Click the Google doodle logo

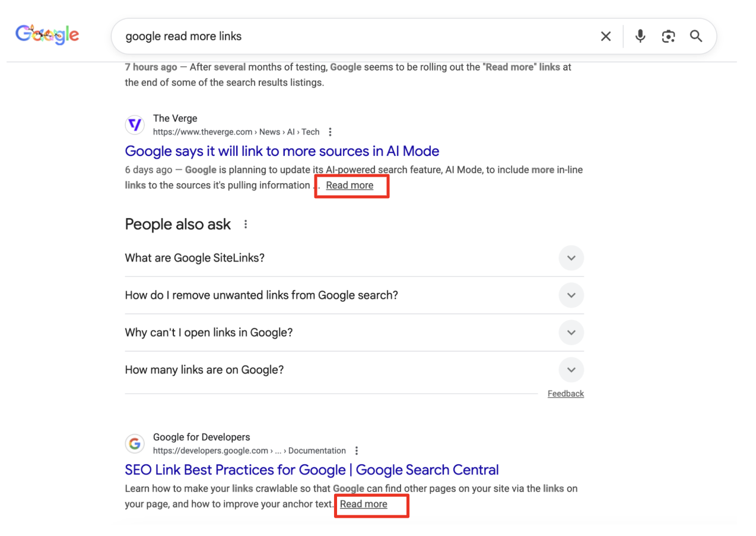tap(47, 34)
